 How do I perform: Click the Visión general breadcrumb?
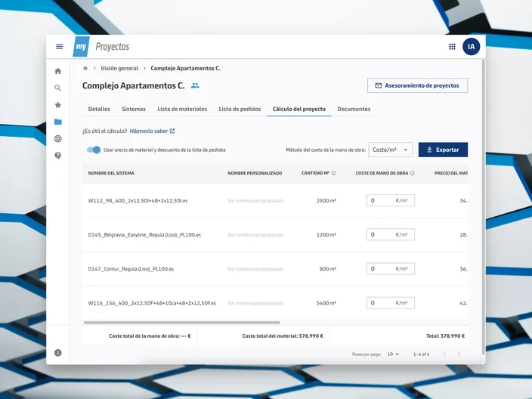pos(119,68)
